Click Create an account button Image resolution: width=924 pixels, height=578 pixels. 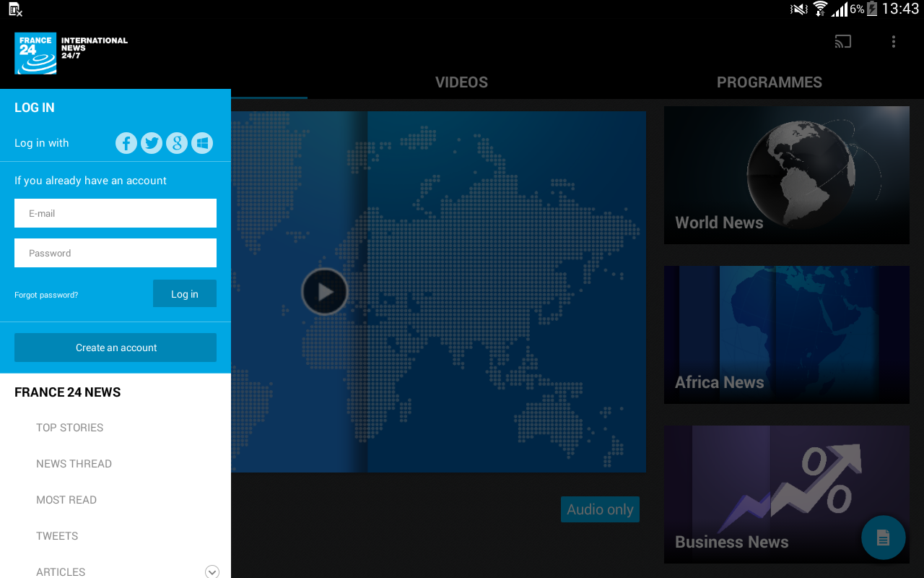(115, 348)
